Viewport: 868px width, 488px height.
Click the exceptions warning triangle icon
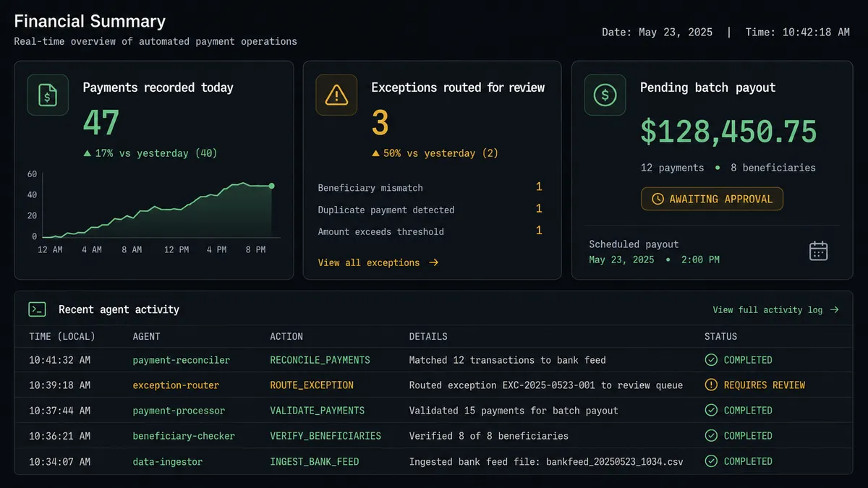[336, 95]
